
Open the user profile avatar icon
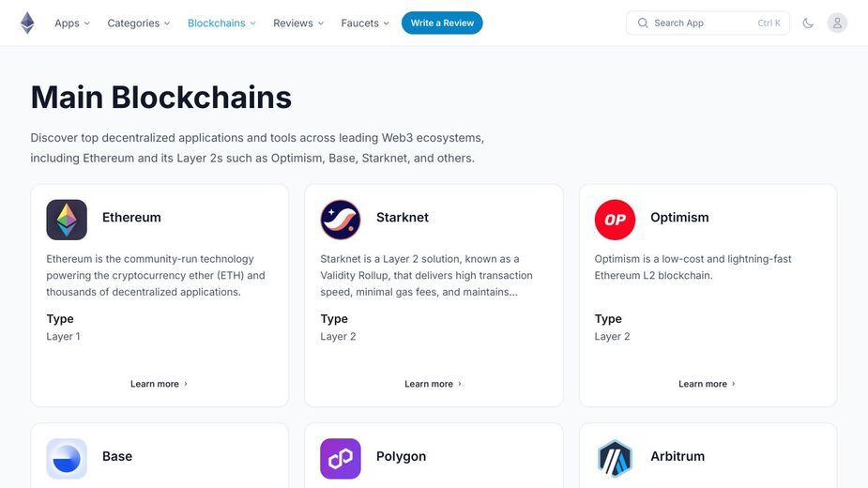point(837,23)
